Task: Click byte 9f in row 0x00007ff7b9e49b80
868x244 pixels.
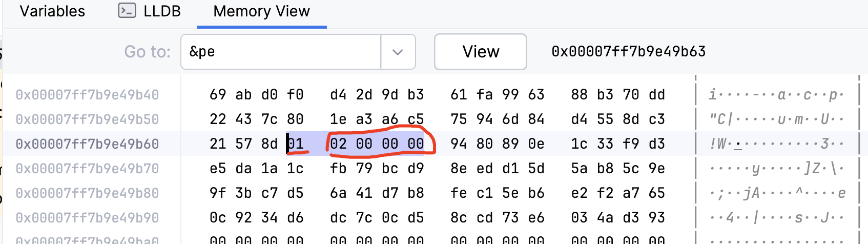Action: pos(218,193)
